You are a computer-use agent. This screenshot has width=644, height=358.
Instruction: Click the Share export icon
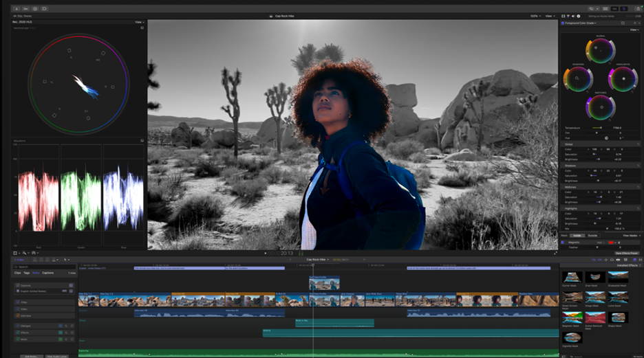[638, 9]
